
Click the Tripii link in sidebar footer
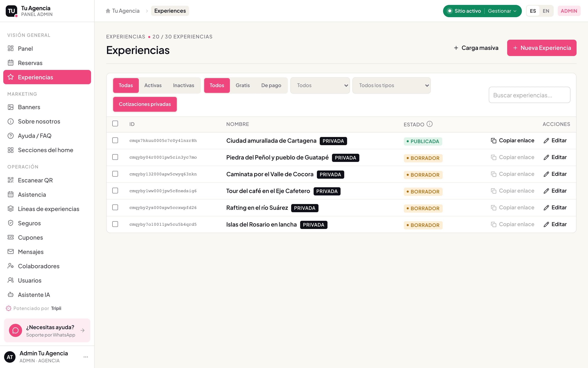[x=56, y=308]
